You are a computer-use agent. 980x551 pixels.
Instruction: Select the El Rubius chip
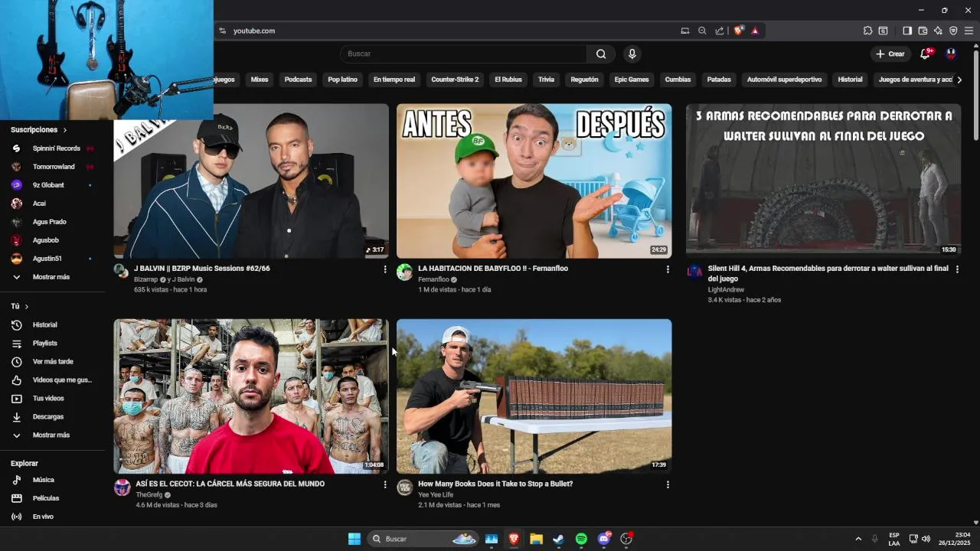click(508, 80)
